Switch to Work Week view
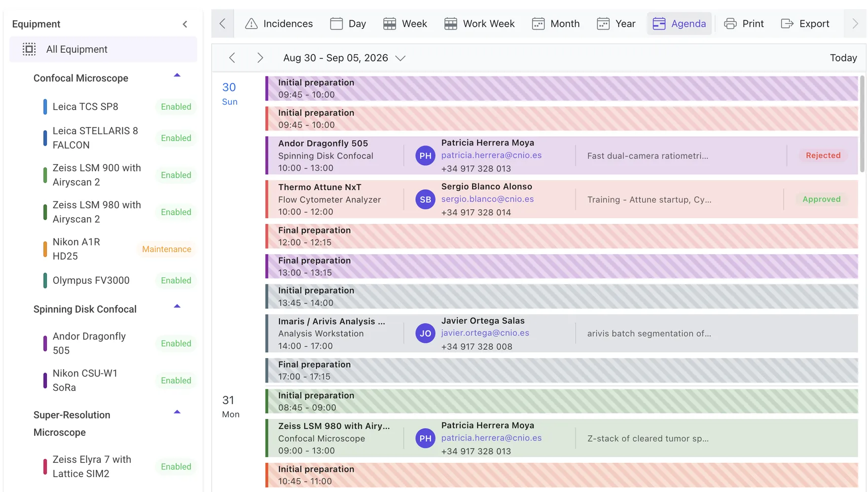Screen dimensions: 868x492 click(479, 24)
